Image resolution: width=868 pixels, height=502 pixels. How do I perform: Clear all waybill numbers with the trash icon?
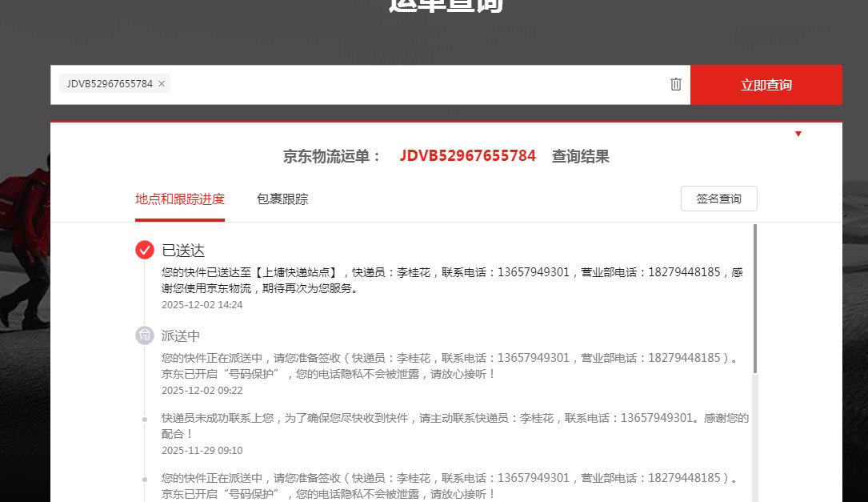click(675, 84)
